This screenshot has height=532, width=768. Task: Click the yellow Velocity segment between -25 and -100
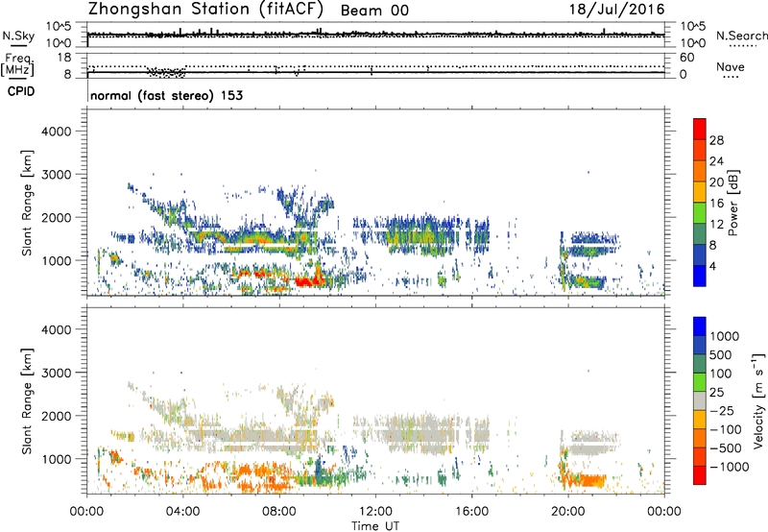pos(700,420)
